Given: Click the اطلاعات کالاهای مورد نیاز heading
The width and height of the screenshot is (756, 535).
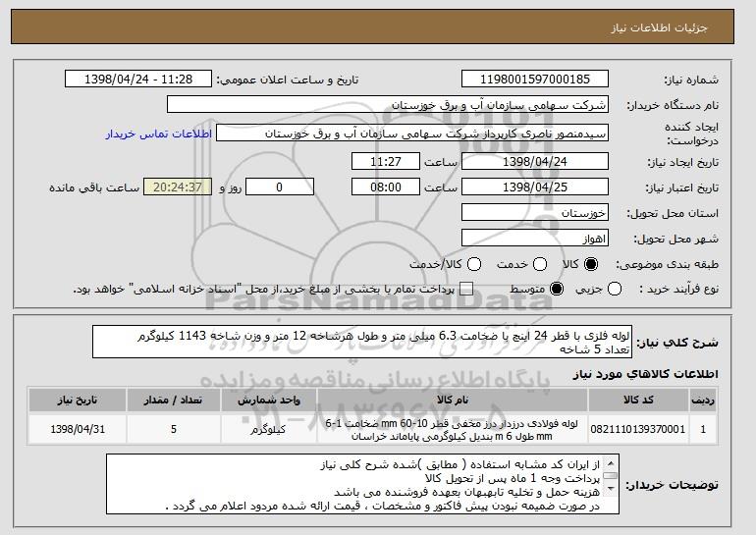Looking at the screenshot, I should click(645, 374).
